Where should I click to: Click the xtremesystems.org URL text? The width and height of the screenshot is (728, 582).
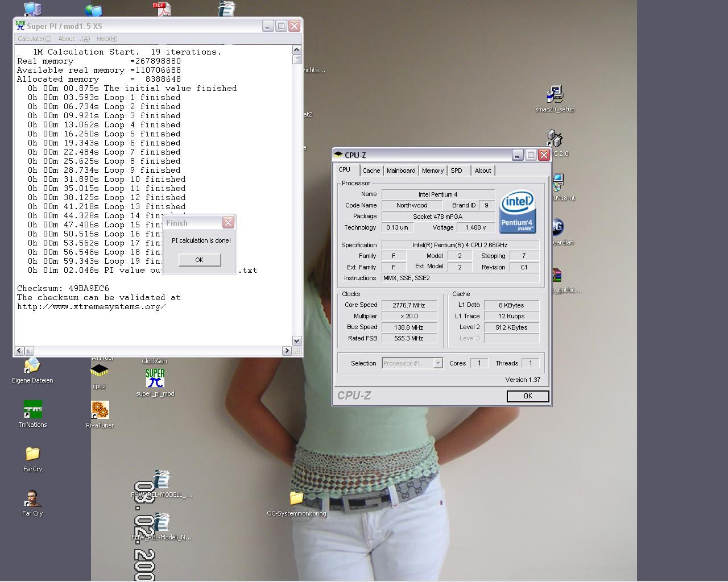coord(92,306)
